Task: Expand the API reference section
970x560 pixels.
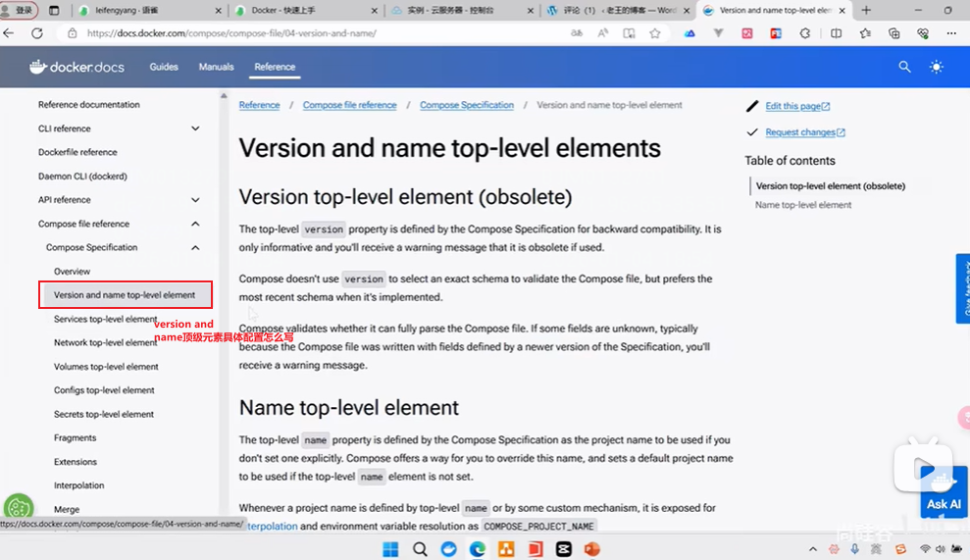Action: pos(195,200)
